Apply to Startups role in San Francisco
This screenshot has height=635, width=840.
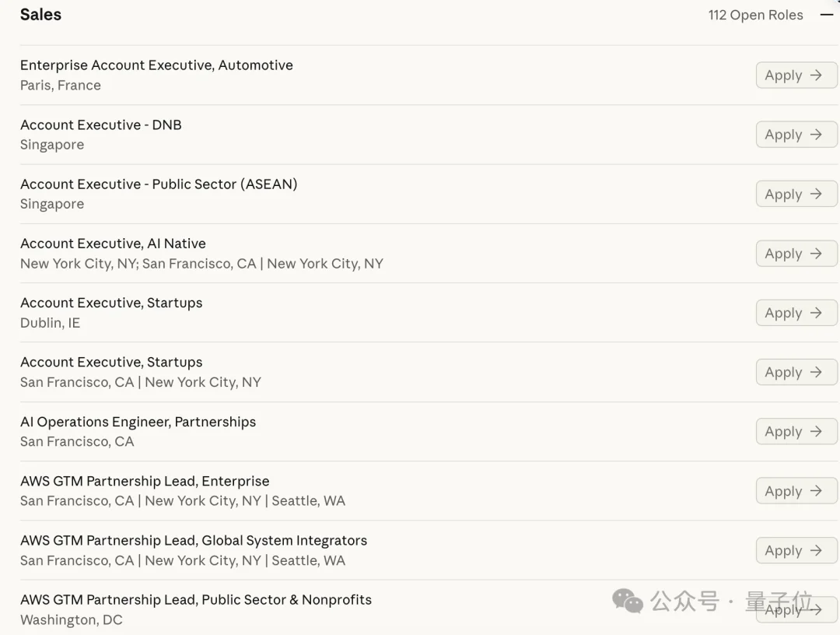click(x=796, y=372)
